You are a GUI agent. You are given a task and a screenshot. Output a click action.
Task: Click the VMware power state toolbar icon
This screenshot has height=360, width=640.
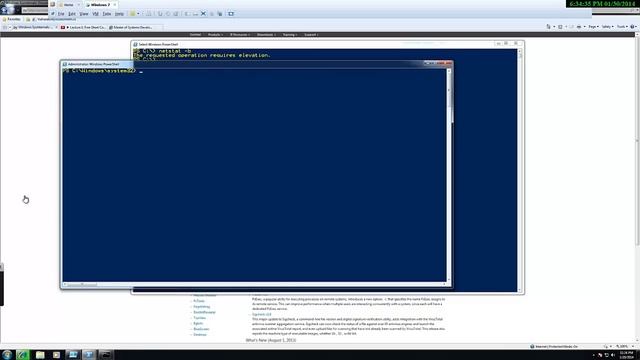coord(133,14)
